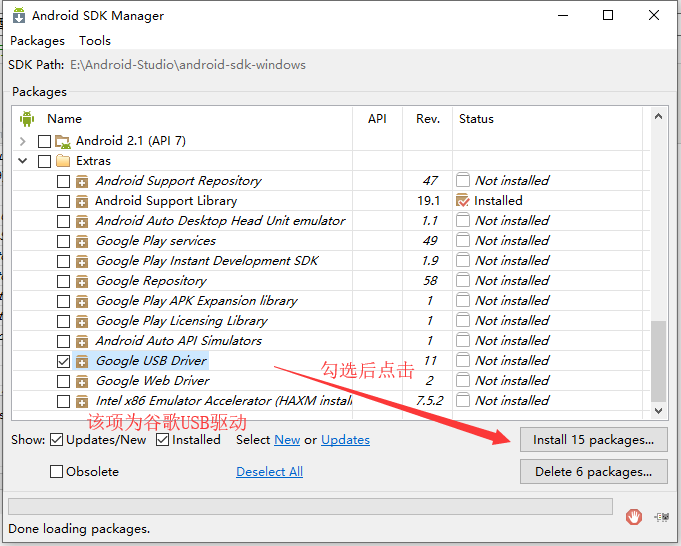
Task: Click revision 7.5.2 of Intel x86 Emulator
Action: coord(430,400)
